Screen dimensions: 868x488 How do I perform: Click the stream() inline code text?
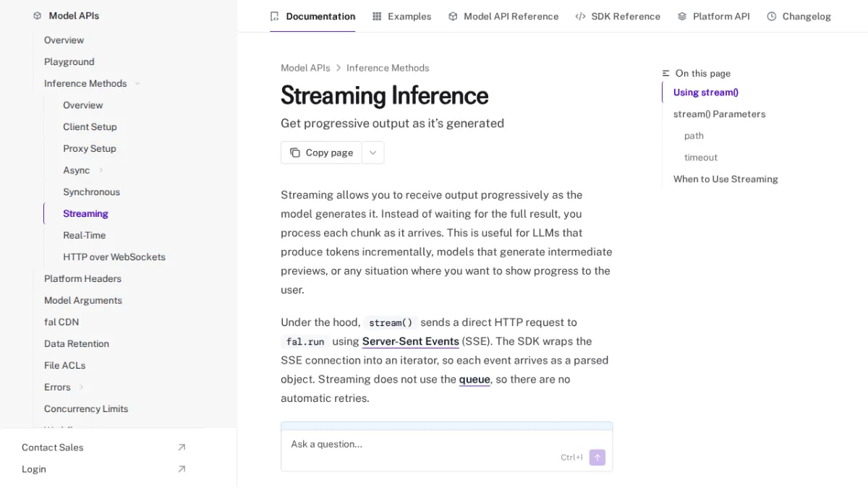391,323
